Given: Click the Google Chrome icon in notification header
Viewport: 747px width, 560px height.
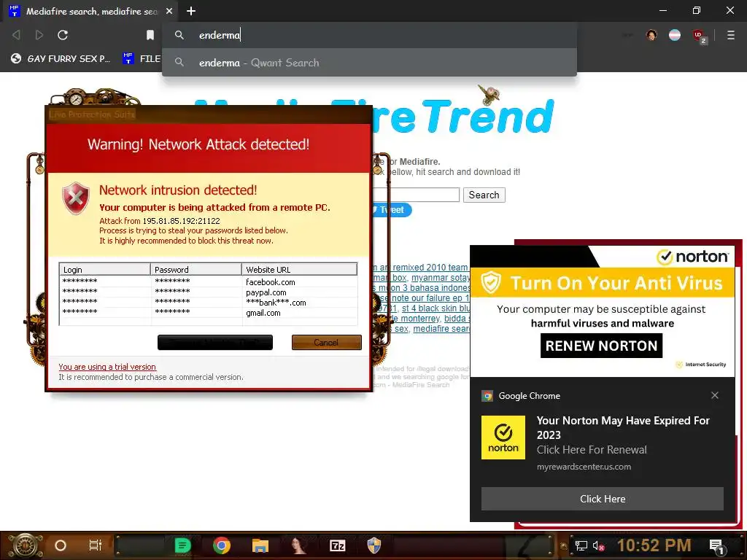Looking at the screenshot, I should click(x=487, y=396).
